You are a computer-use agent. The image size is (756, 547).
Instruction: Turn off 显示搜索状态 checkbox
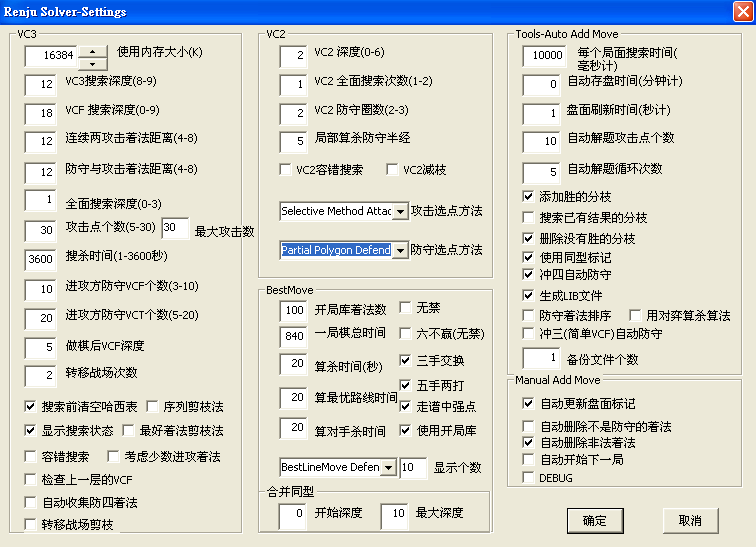pos(30,430)
